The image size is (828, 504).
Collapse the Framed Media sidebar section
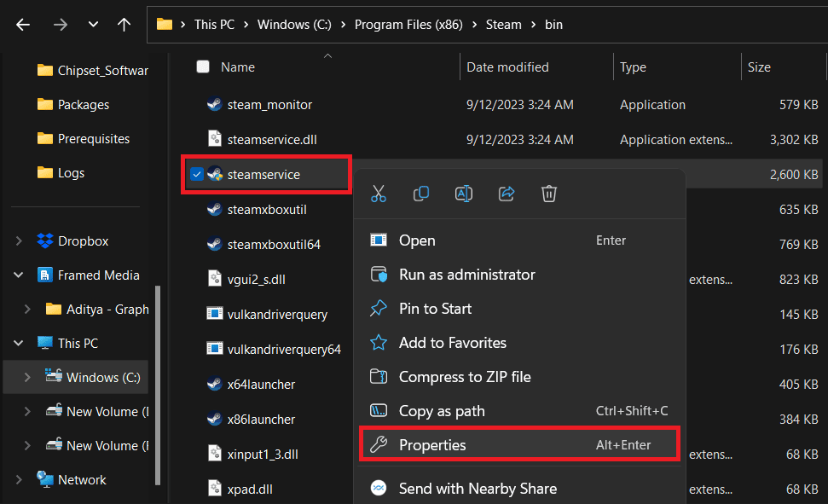(x=19, y=275)
